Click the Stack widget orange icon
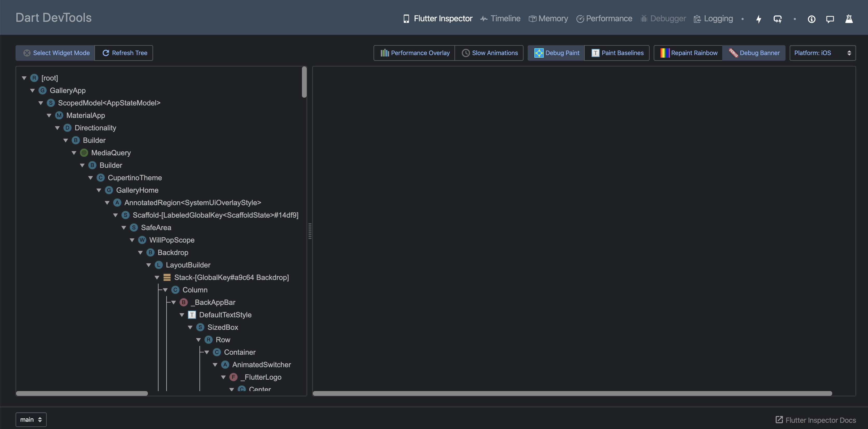The width and height of the screenshot is (868, 429). (x=167, y=277)
